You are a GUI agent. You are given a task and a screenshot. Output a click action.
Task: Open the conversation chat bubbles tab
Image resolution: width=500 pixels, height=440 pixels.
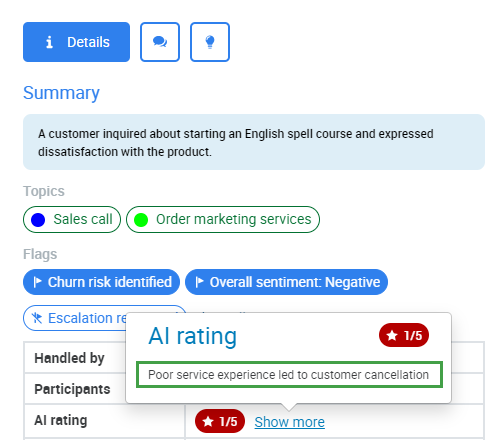[160, 42]
